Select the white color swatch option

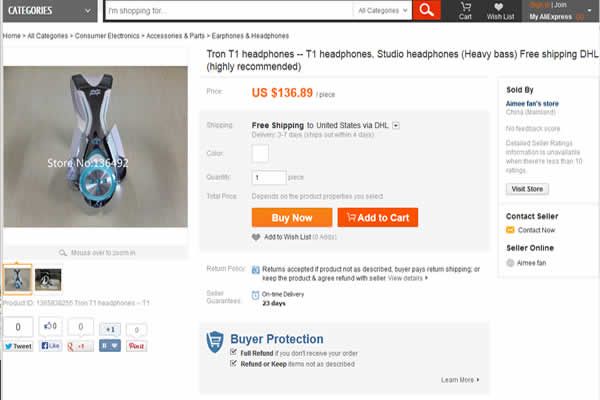pos(260,153)
